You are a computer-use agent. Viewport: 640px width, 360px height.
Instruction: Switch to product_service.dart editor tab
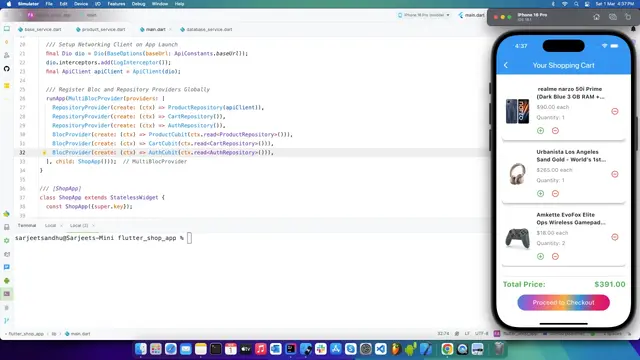point(100,29)
